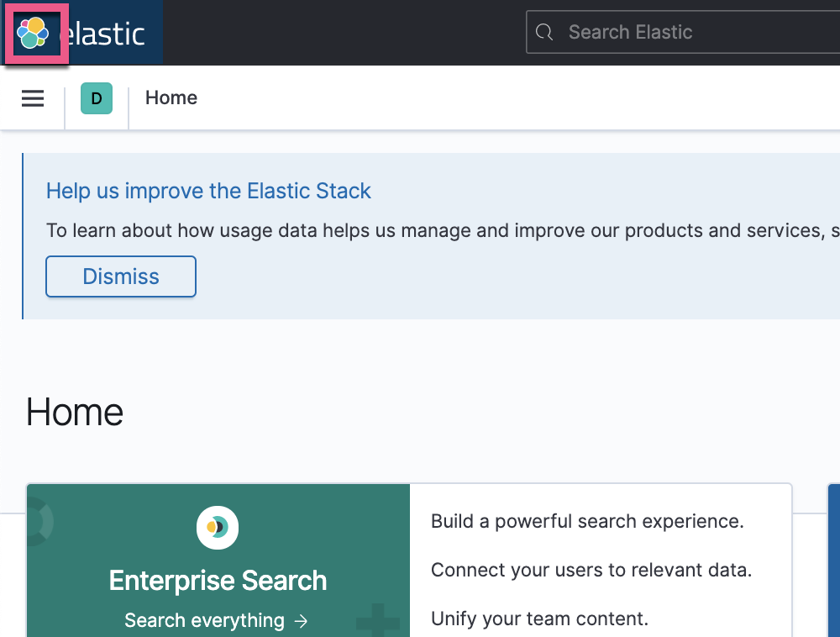This screenshot has height=637, width=840.
Task: Select text Build a powerful search experience.
Action: click(x=588, y=521)
